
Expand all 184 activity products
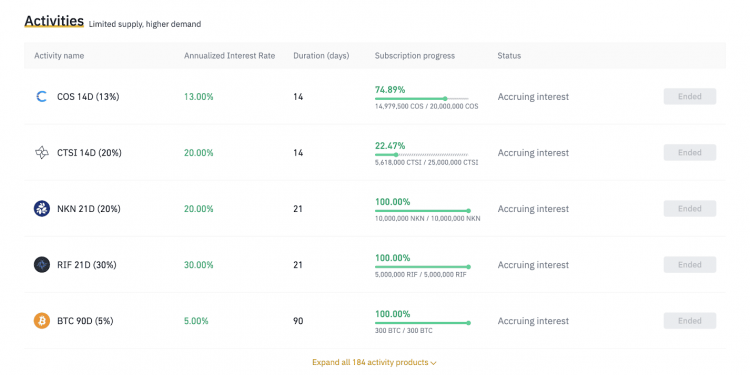374,363
